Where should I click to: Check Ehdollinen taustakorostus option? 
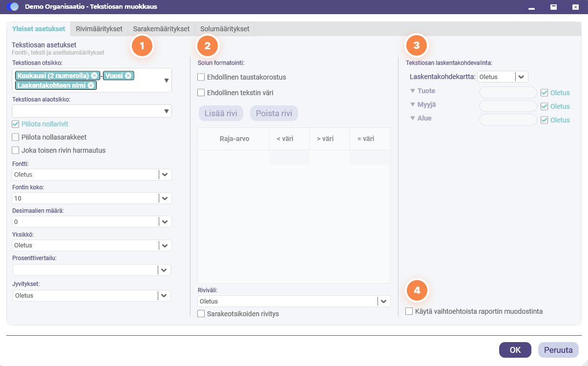coord(201,77)
